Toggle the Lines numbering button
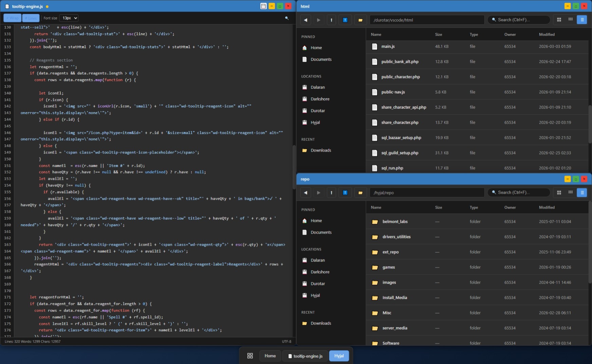 31,18
